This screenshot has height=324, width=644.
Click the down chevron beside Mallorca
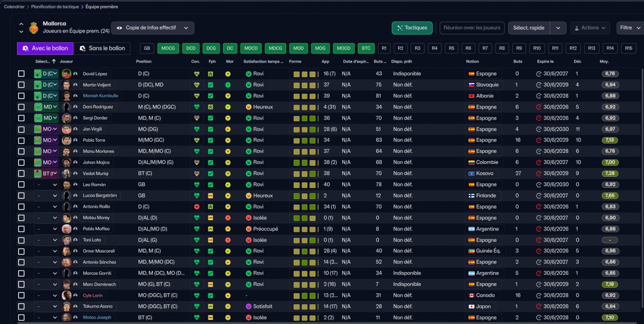(x=21, y=31)
